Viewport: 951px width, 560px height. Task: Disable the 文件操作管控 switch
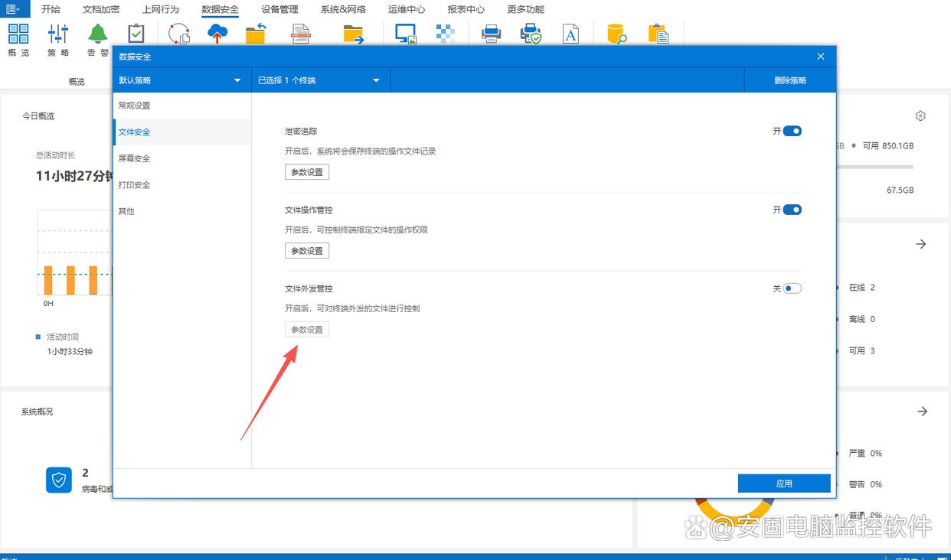pyautogui.click(x=792, y=210)
